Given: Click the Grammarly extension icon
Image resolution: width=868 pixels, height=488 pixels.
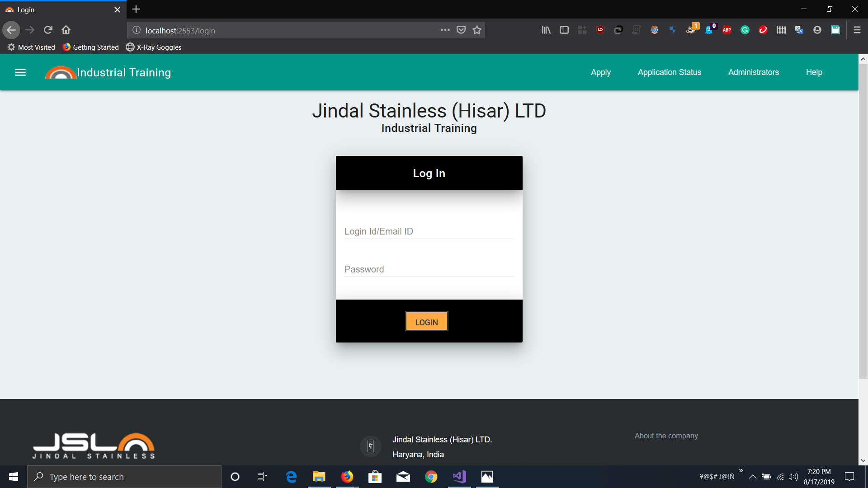Looking at the screenshot, I should 745,30.
